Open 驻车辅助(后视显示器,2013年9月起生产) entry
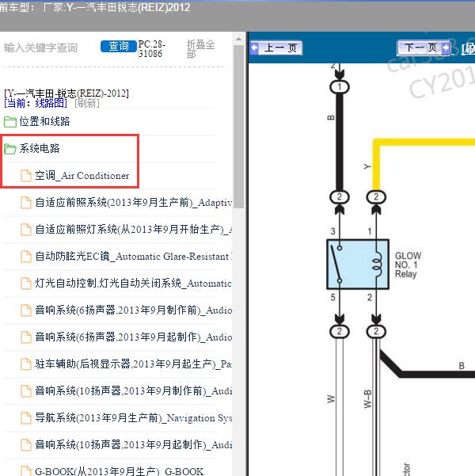Image resolution: width=475 pixels, height=476 pixels. point(134,364)
